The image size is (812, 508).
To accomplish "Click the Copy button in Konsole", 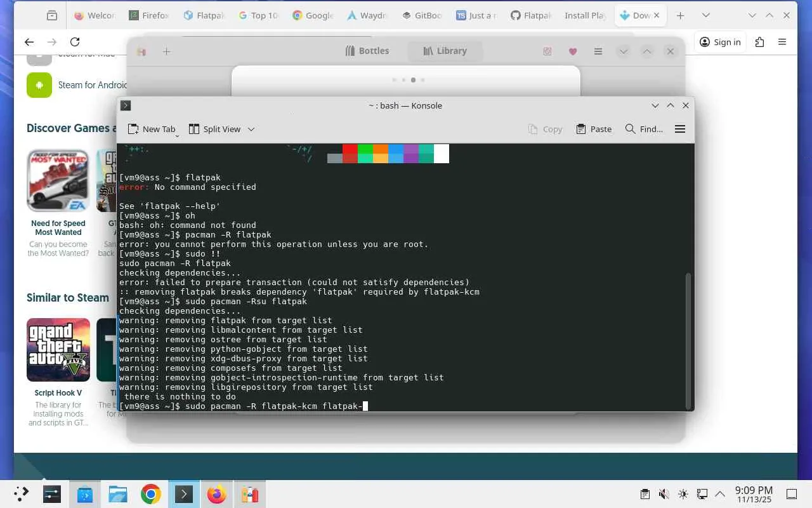I will pyautogui.click(x=545, y=129).
